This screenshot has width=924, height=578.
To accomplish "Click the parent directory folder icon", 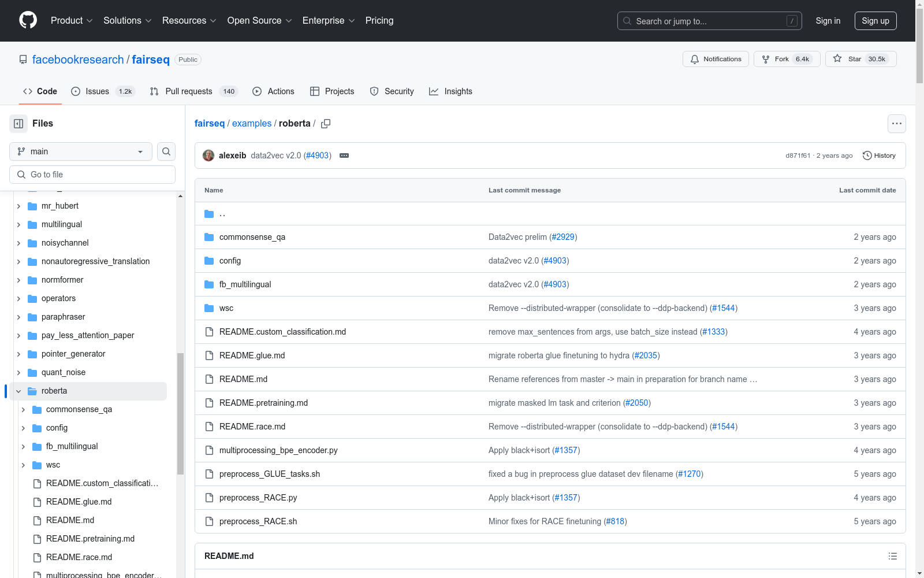I will pyautogui.click(x=209, y=214).
